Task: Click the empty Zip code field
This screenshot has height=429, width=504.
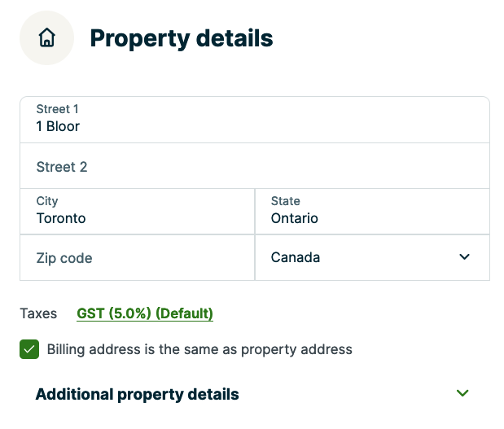Action: (x=137, y=258)
